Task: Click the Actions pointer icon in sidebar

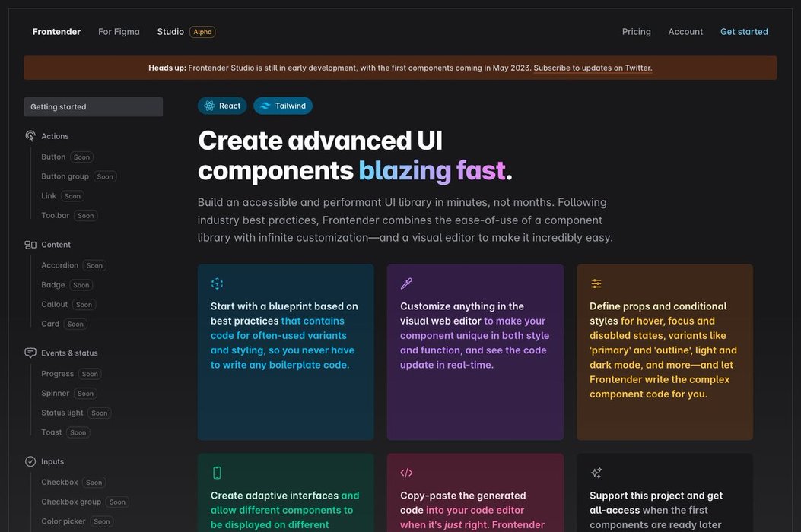Action: 30,136
